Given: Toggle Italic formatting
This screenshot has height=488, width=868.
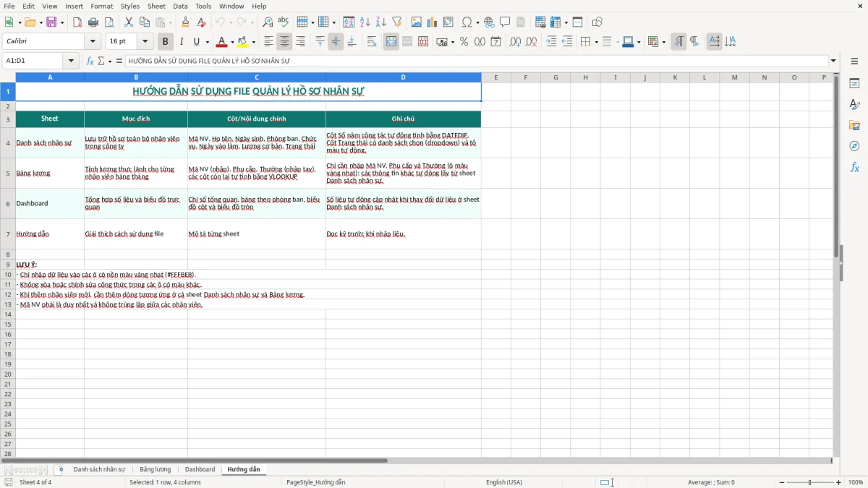Looking at the screenshot, I should pos(181,42).
